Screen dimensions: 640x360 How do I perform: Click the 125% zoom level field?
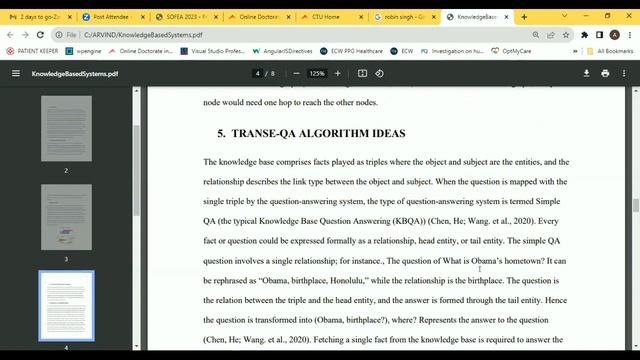[317, 73]
